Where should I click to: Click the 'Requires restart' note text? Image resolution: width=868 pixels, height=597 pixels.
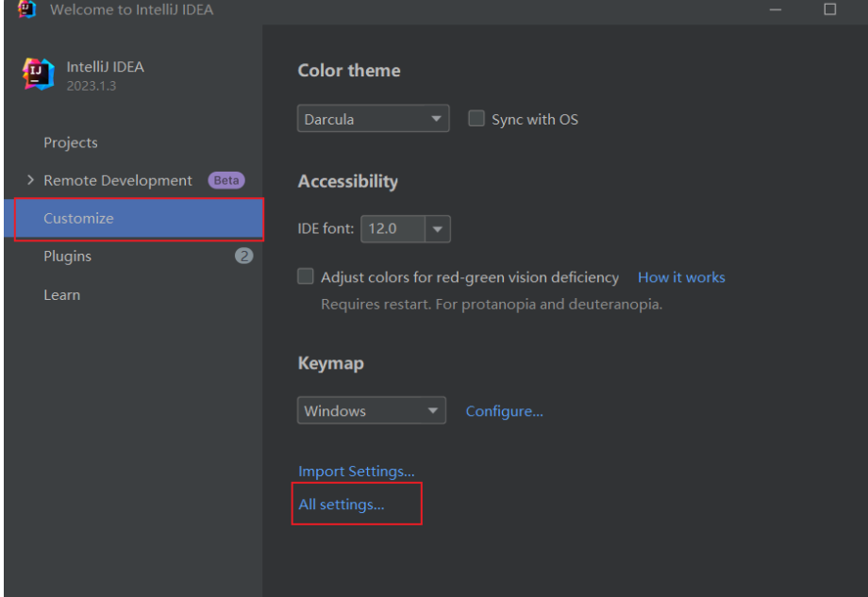pos(492,305)
